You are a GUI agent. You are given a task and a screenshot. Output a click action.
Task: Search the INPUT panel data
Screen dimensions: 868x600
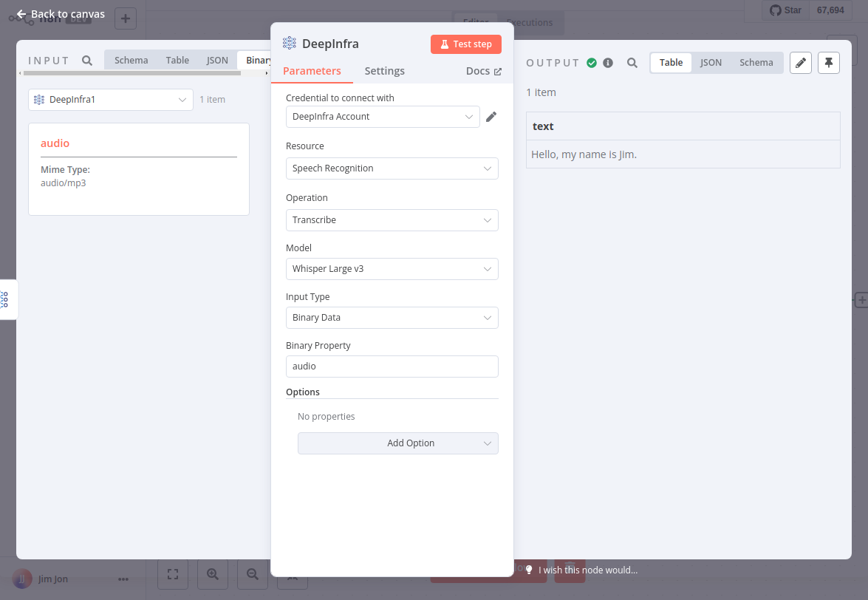(87, 61)
